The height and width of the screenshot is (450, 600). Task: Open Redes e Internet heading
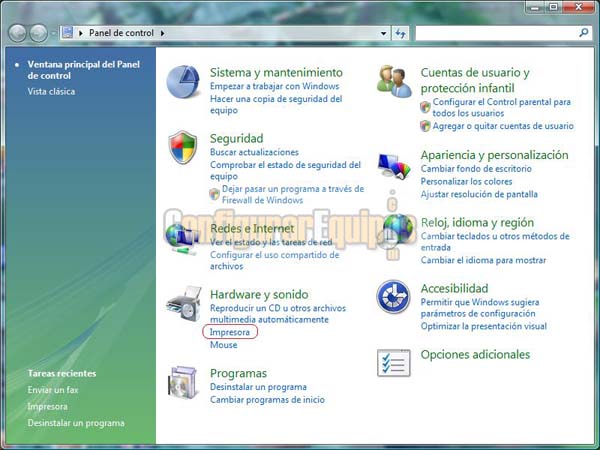tap(252, 228)
